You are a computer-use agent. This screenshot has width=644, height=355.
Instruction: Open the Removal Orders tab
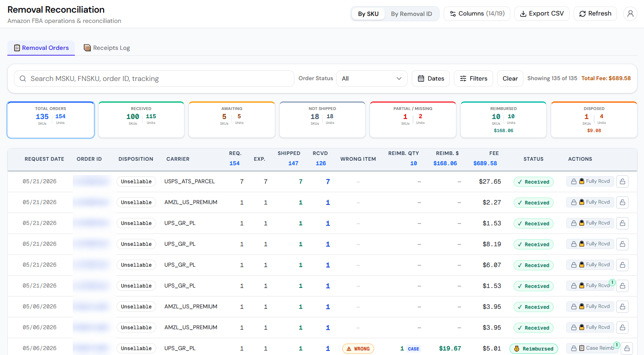(x=41, y=48)
